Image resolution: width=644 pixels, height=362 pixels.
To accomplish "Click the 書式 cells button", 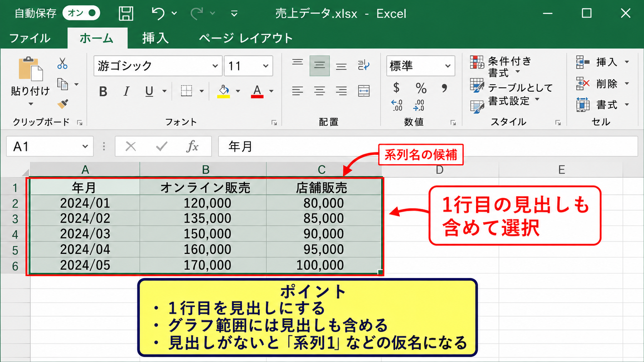I will pyautogui.click(x=603, y=105).
